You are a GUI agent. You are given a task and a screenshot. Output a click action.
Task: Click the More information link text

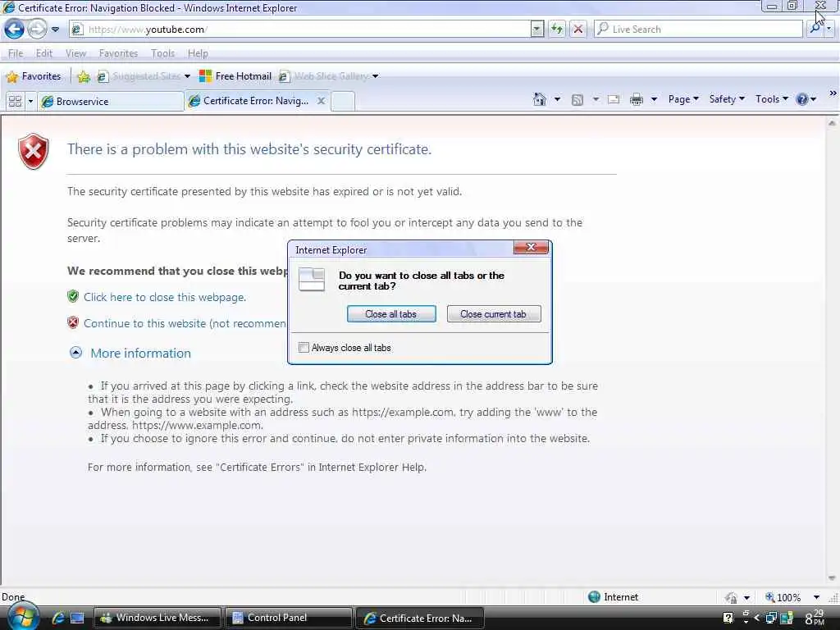(140, 353)
